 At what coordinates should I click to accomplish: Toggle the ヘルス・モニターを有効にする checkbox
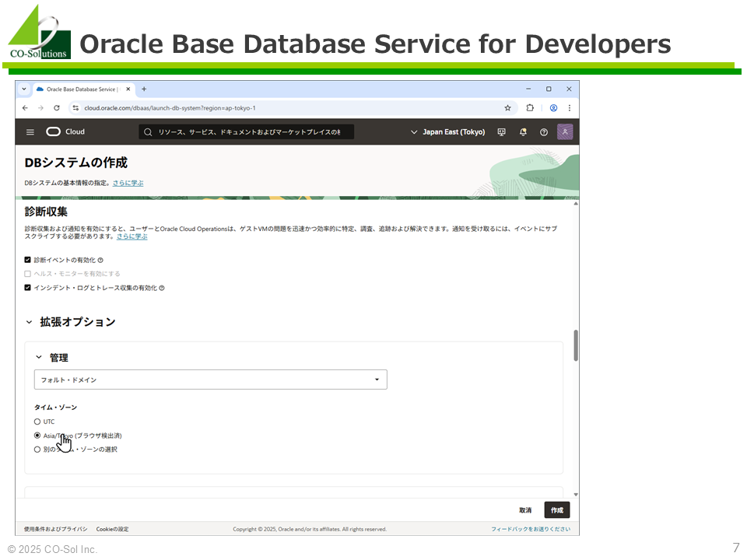[x=28, y=274]
